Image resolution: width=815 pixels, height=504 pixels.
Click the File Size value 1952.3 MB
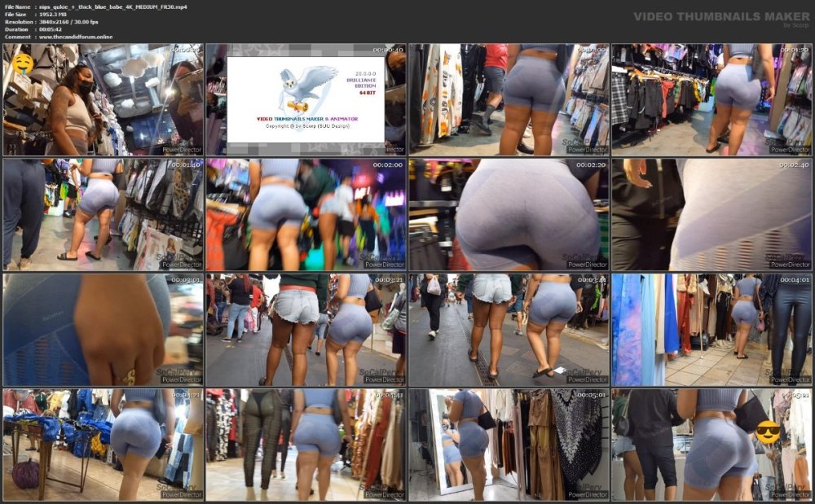[53, 15]
